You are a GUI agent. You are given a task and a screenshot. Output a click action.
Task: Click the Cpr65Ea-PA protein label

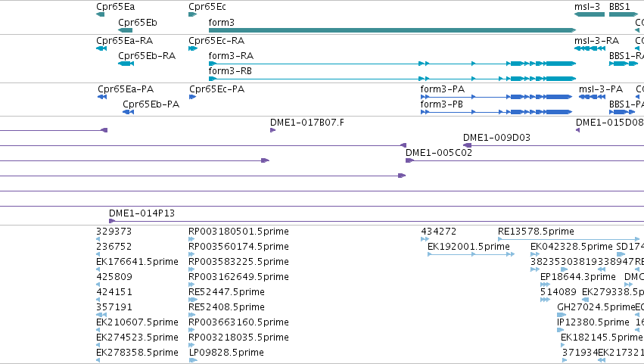click(126, 89)
